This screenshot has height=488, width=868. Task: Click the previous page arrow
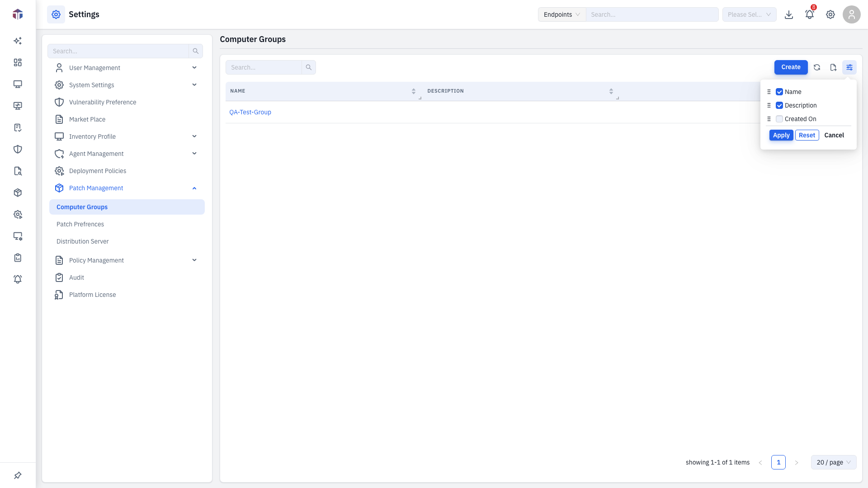pyautogui.click(x=760, y=462)
